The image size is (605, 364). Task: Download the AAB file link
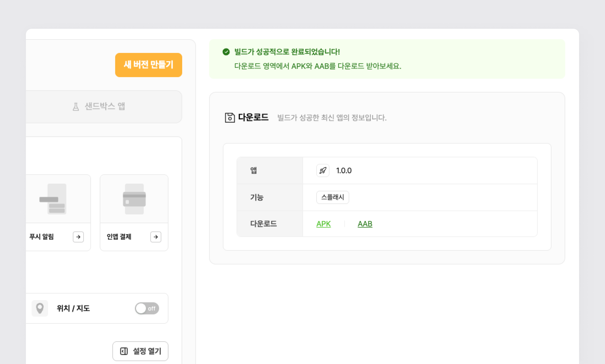pos(365,224)
